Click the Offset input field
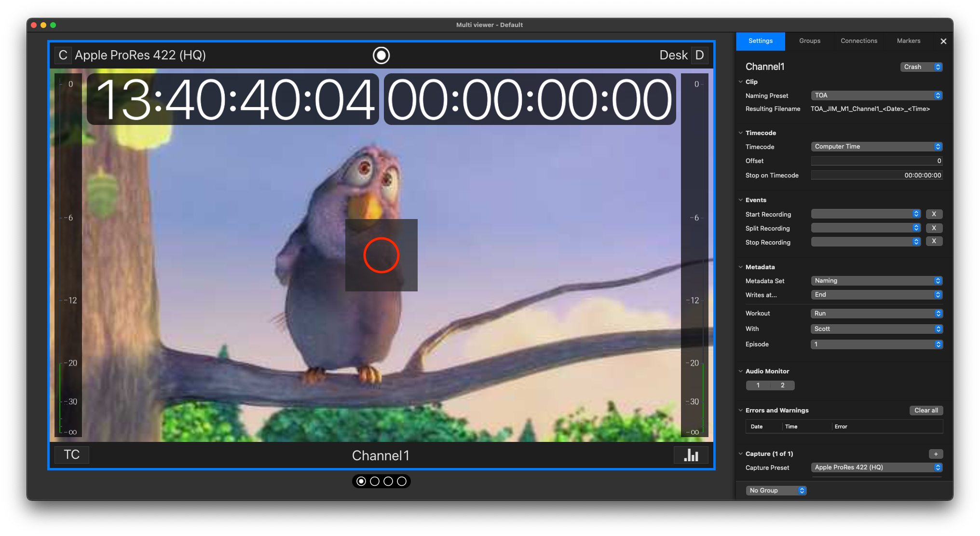The width and height of the screenshot is (980, 536). click(876, 161)
